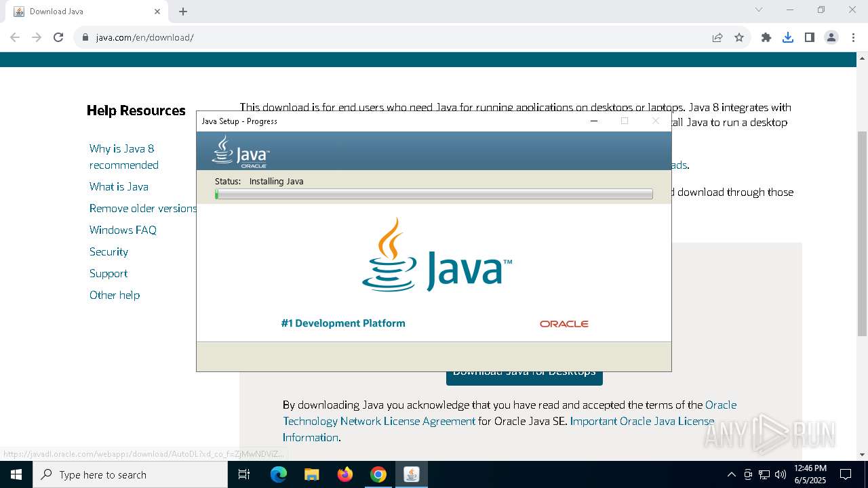The image size is (868, 488).
Task: Open the Windows FAQ link
Action: [123, 230]
